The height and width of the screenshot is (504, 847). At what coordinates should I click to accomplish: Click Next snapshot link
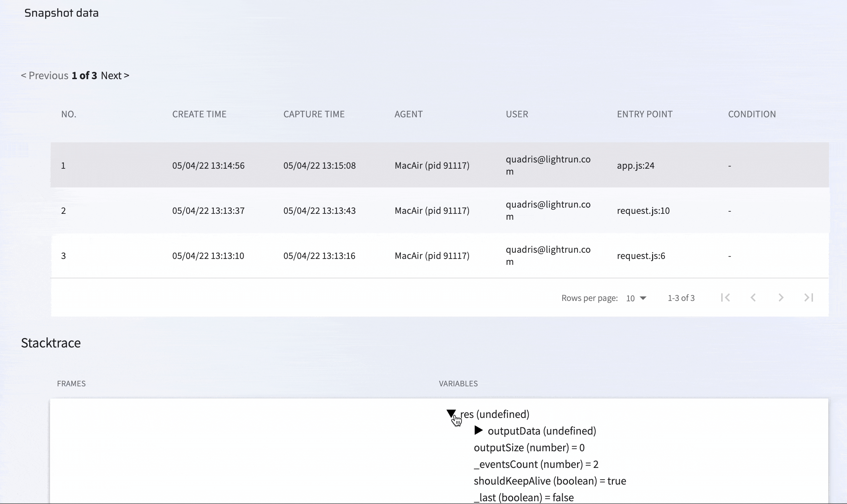pos(115,75)
